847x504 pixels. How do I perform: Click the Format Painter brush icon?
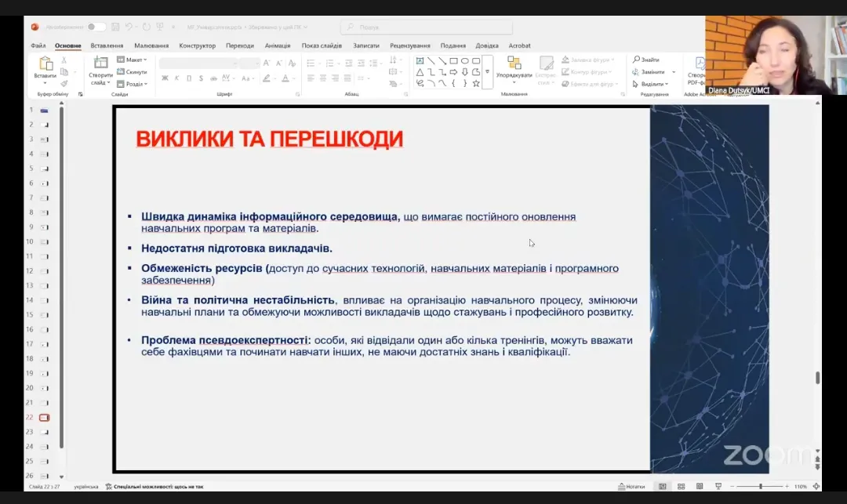64,84
